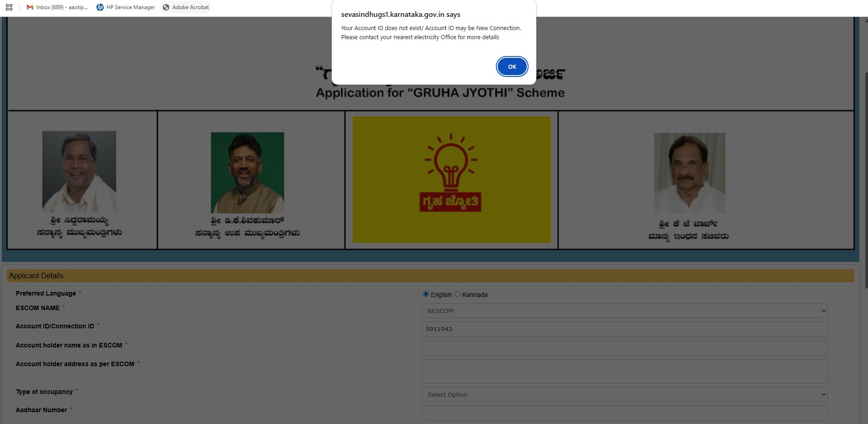Click the 'Account ID does not exist' alert message
868x424 pixels.
[431, 32]
